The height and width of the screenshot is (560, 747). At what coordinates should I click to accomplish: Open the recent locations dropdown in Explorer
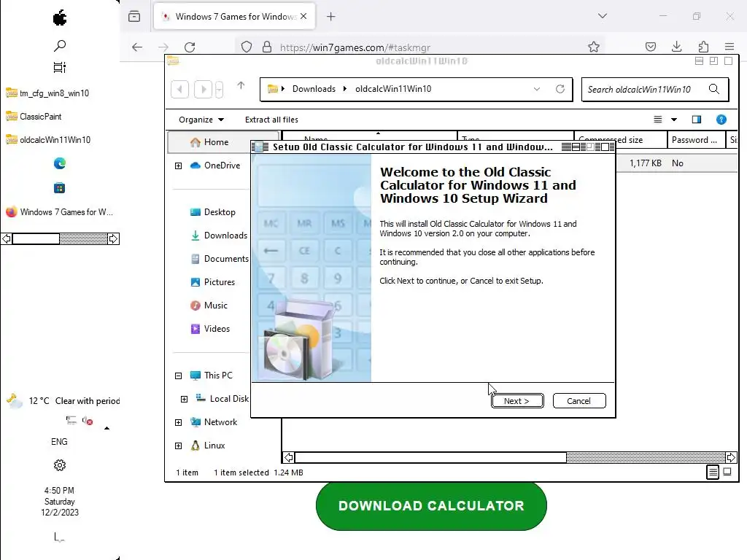(x=219, y=90)
